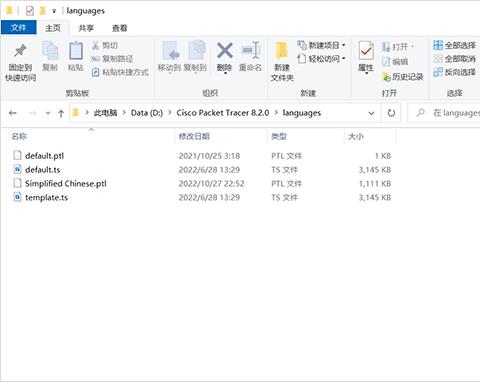The height and width of the screenshot is (382, 480).
Task: Expand address bar history dropdown
Action: click(371, 113)
